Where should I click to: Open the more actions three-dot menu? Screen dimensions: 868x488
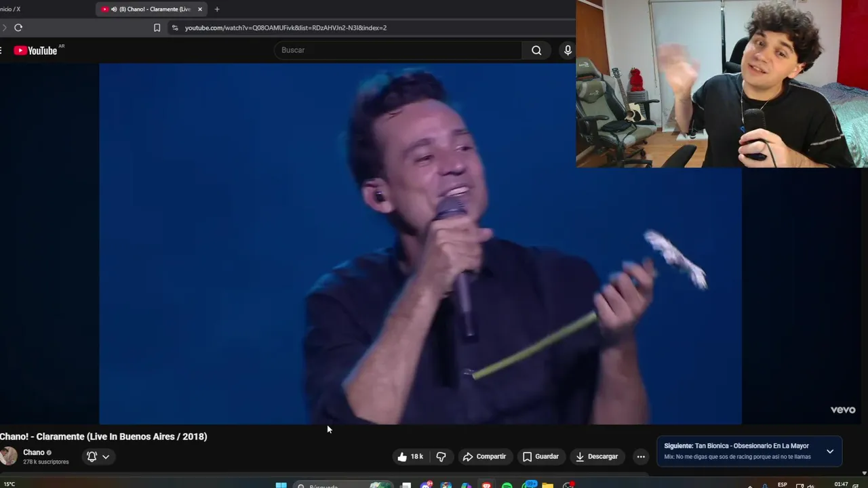(641, 457)
